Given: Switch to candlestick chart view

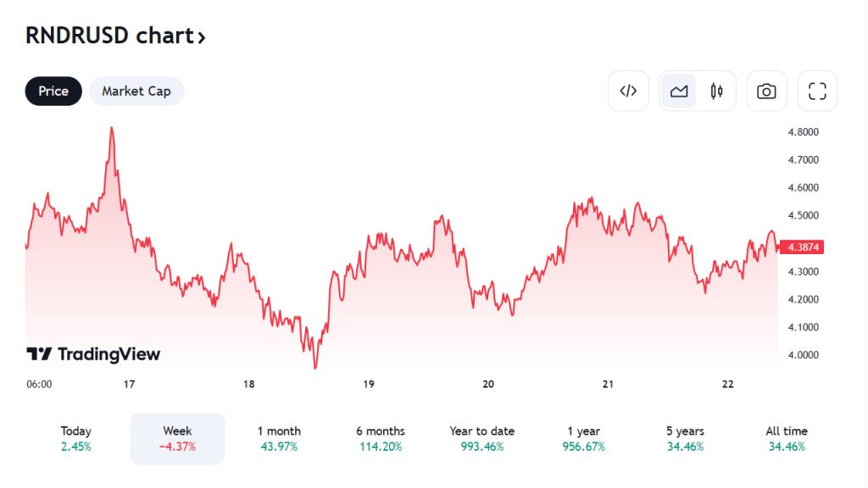Looking at the screenshot, I should click(x=716, y=91).
